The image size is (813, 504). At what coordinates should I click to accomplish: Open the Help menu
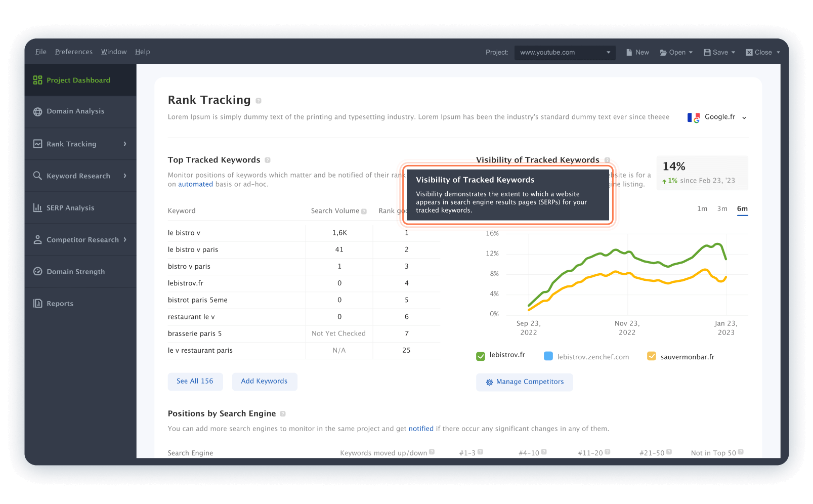coord(142,52)
